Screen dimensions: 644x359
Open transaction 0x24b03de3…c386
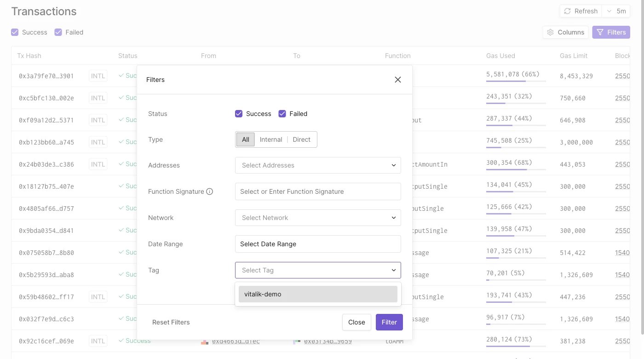point(46,164)
